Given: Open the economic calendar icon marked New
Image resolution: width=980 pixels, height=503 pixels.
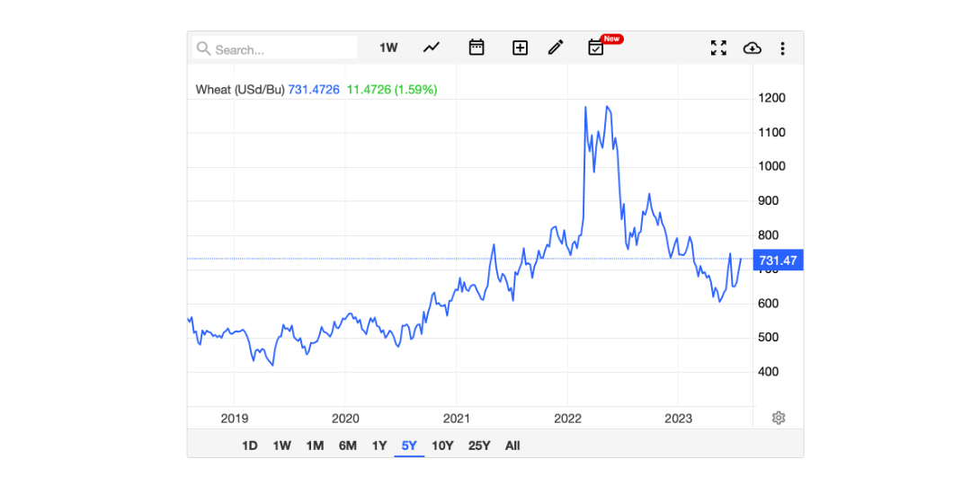Looking at the screenshot, I should click(596, 48).
